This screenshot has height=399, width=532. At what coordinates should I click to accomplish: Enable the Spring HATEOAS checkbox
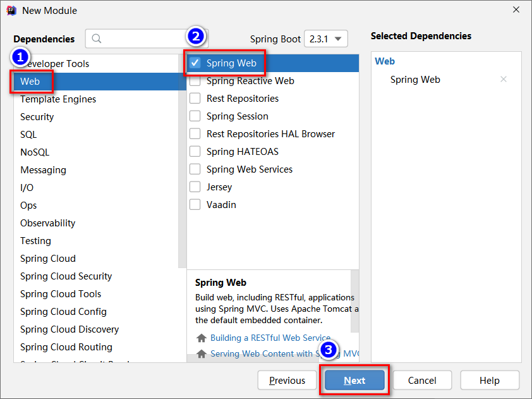pos(195,152)
